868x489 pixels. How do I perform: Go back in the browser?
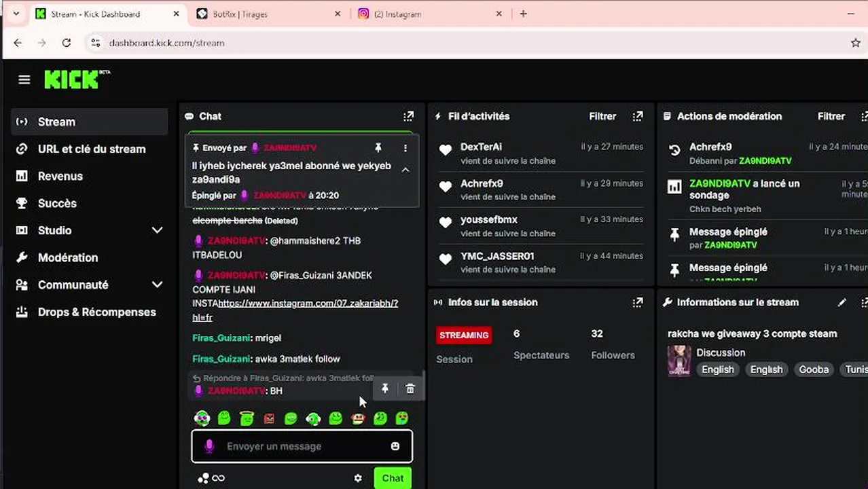18,43
